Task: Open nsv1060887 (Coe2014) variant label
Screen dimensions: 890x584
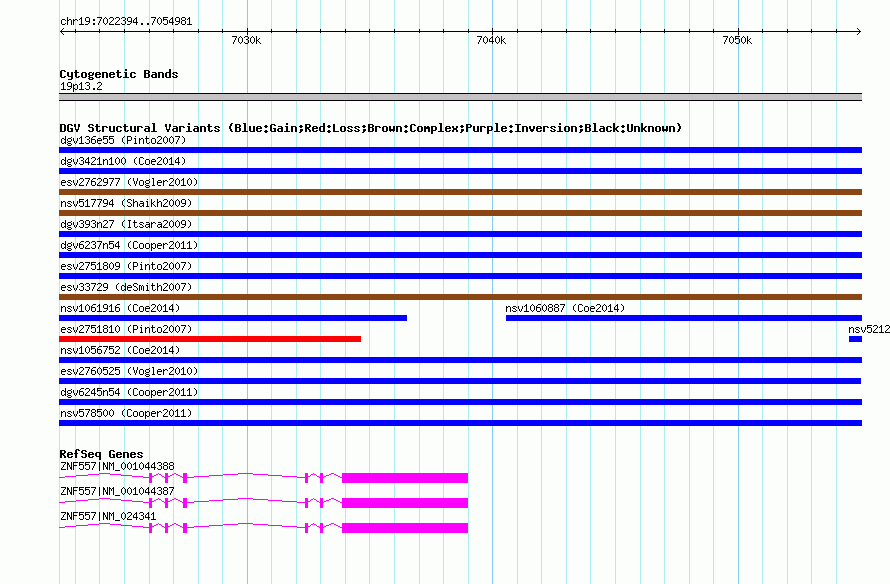Action: pos(565,308)
